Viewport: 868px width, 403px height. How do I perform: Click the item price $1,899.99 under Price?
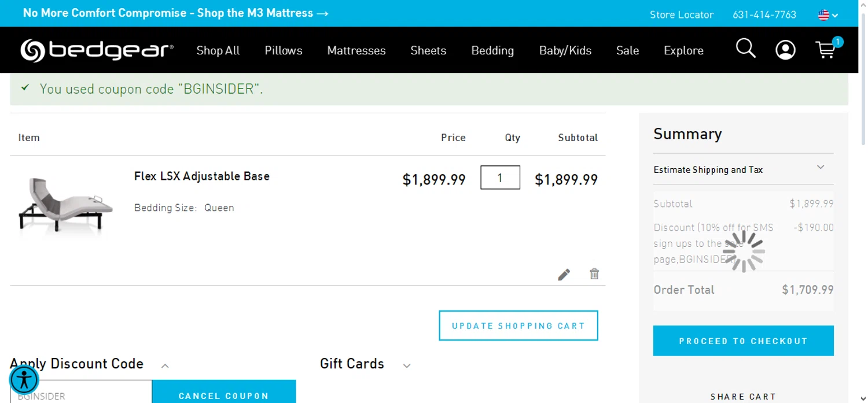(434, 180)
